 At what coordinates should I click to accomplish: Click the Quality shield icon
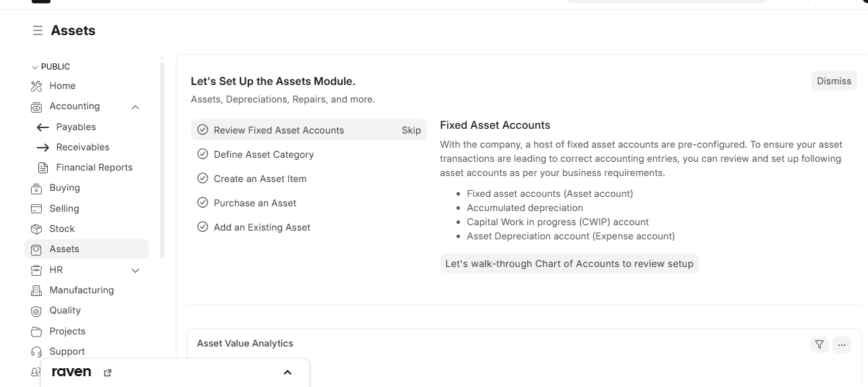tap(36, 311)
